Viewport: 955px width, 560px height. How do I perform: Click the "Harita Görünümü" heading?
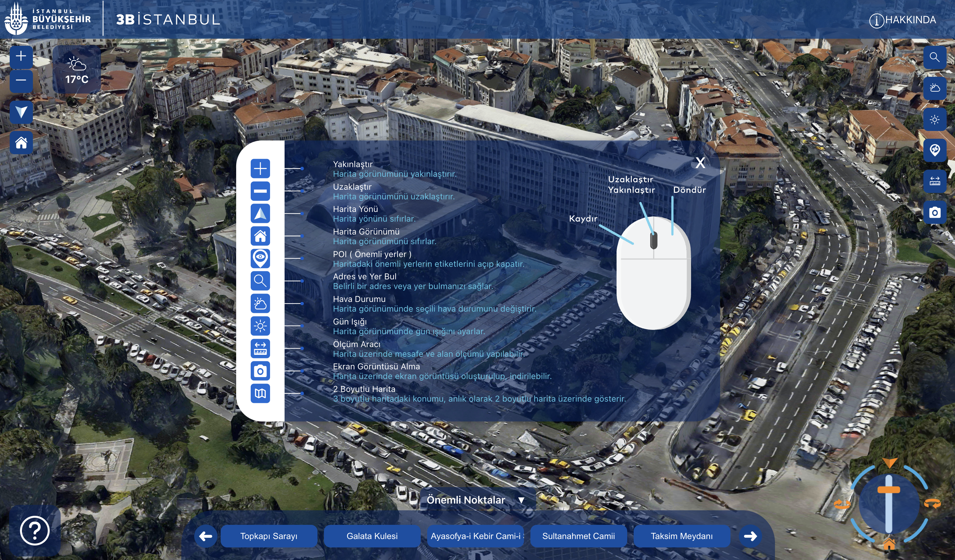tap(366, 232)
